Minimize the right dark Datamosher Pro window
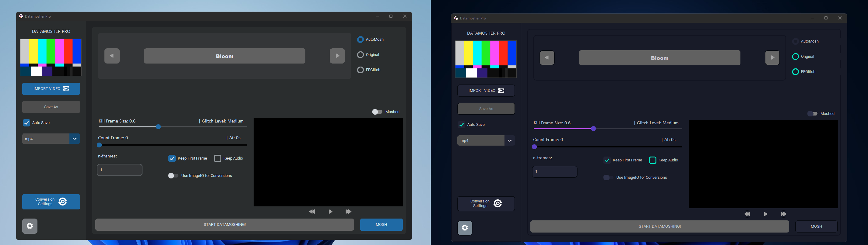 coord(812,18)
